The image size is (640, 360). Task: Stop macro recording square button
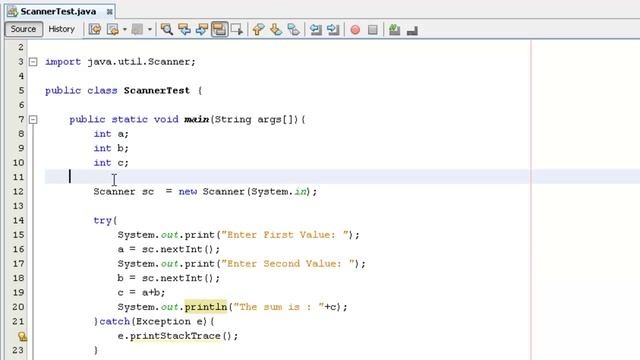(373, 30)
